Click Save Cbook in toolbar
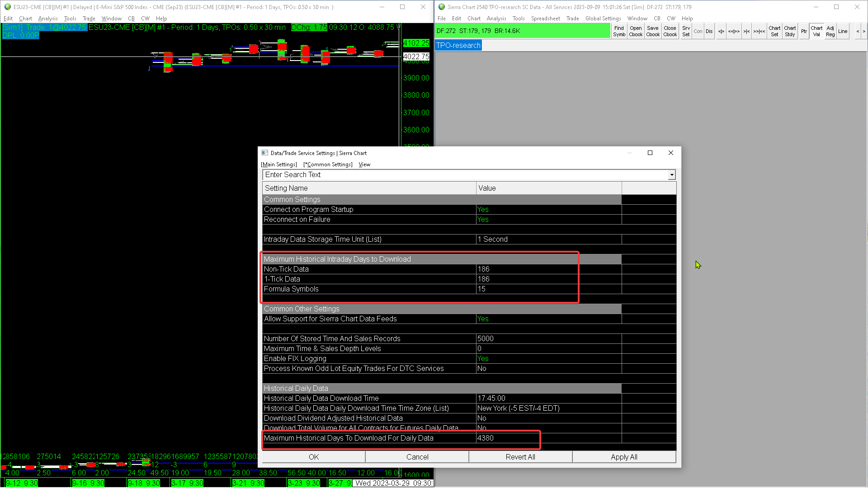868x488 pixels. pyautogui.click(x=653, y=31)
